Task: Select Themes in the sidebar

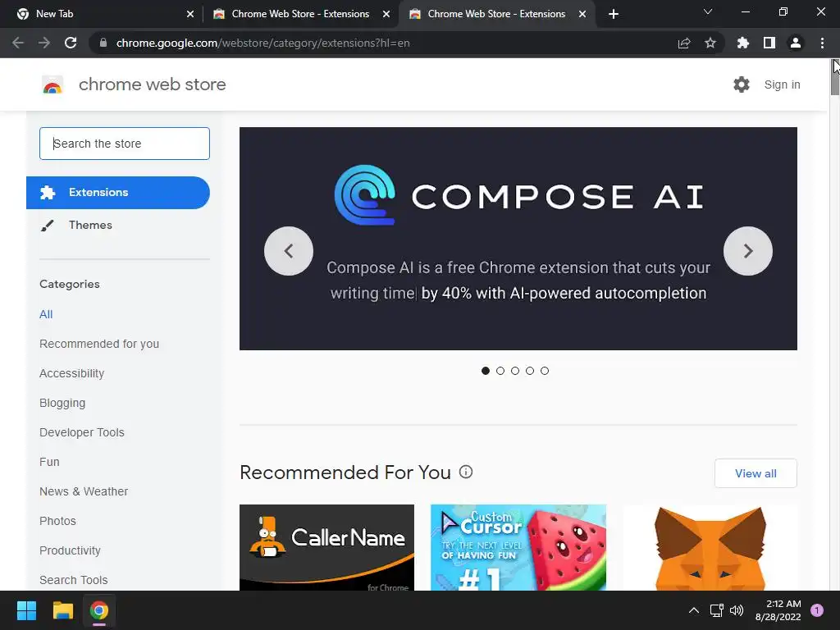Action: [x=90, y=225]
